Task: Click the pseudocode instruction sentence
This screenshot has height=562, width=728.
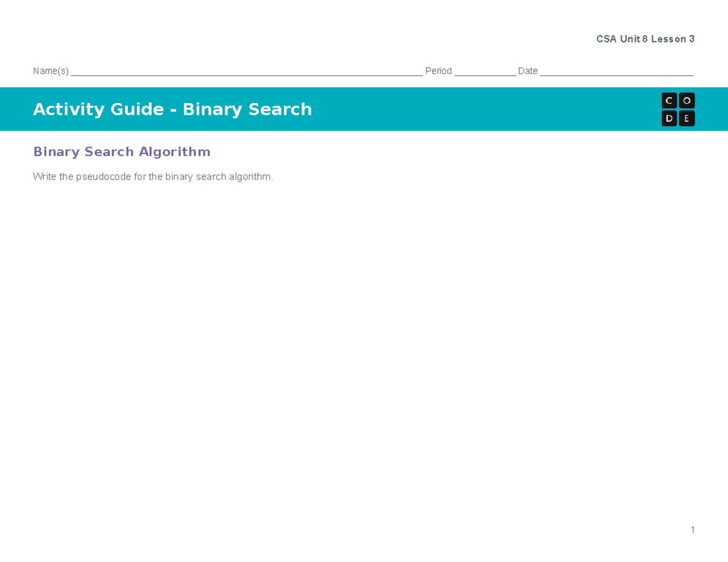Action: click(153, 176)
